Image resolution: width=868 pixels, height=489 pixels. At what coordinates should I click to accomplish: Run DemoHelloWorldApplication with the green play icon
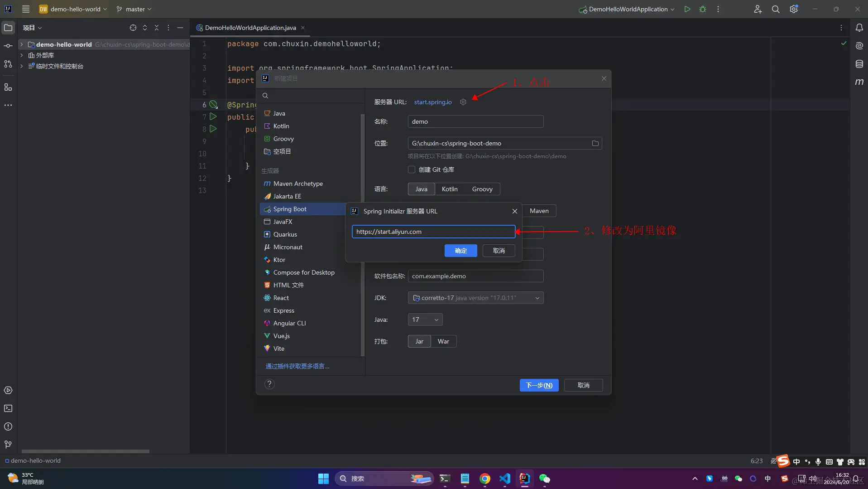[687, 9]
